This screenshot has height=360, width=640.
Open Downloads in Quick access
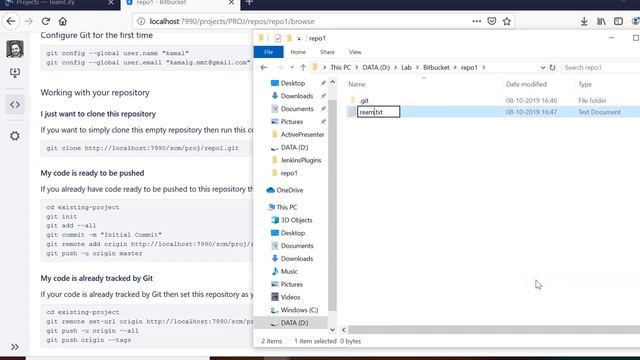(x=297, y=96)
